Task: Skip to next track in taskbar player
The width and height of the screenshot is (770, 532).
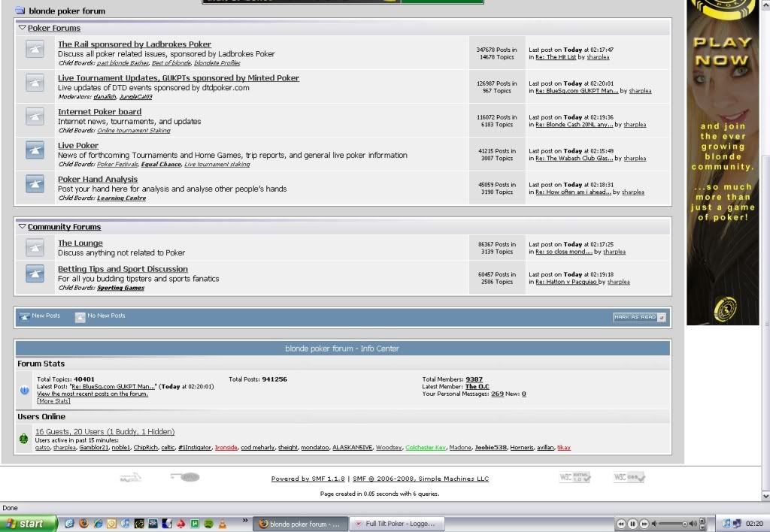Action: 644,524
